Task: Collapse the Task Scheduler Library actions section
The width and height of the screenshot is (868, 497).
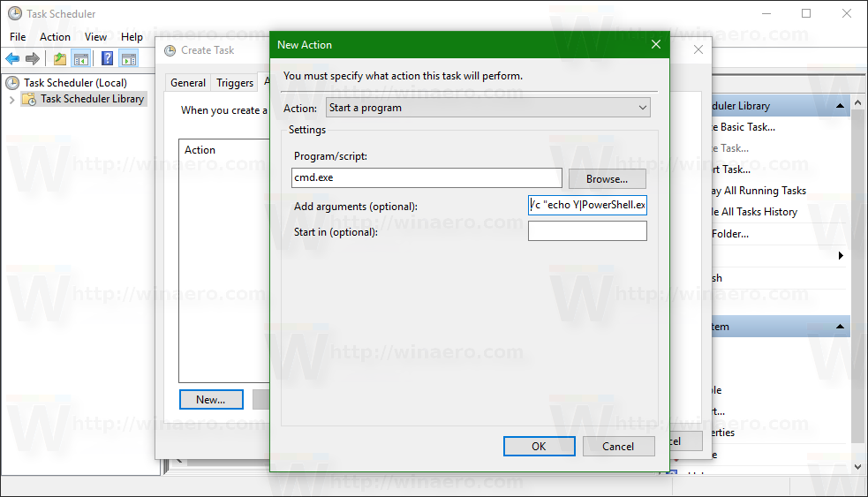Action: 841,106
